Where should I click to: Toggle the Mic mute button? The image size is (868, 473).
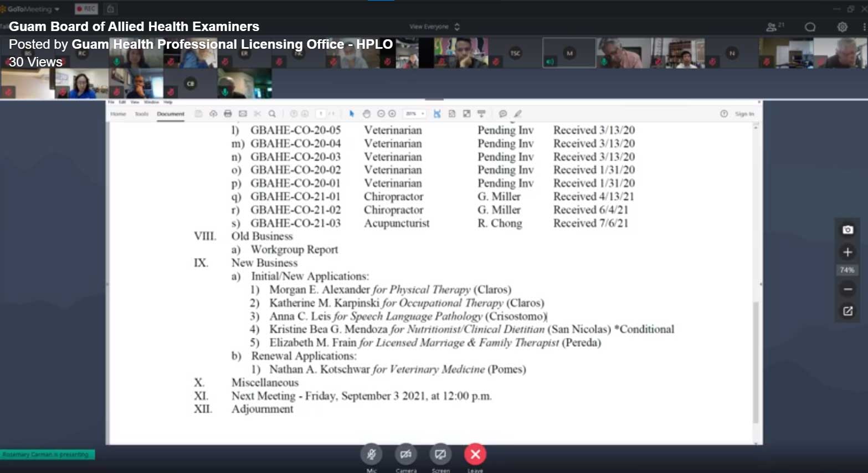click(371, 455)
